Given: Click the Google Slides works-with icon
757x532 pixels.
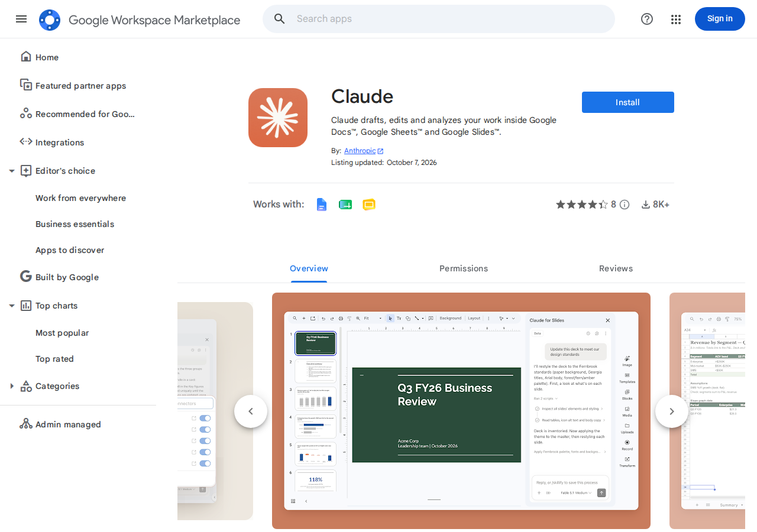Looking at the screenshot, I should (x=369, y=205).
